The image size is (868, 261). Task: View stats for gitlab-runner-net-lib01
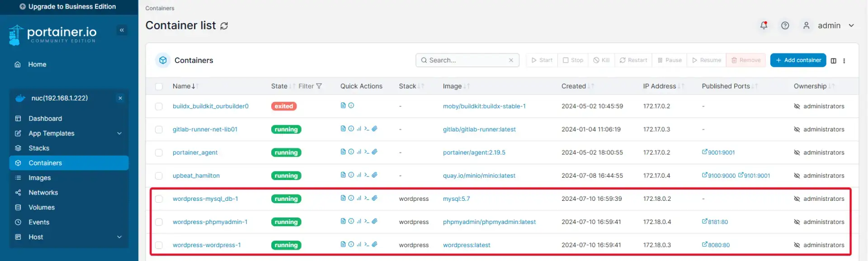point(359,128)
